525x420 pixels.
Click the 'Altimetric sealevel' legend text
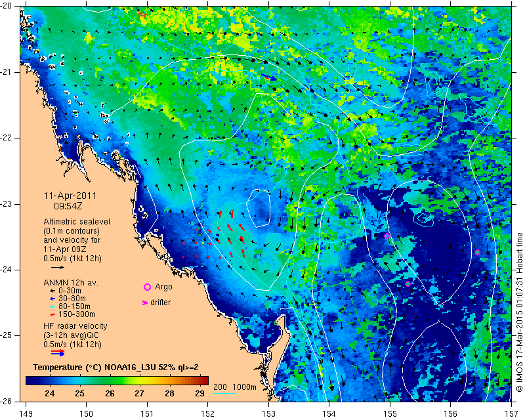77,222
